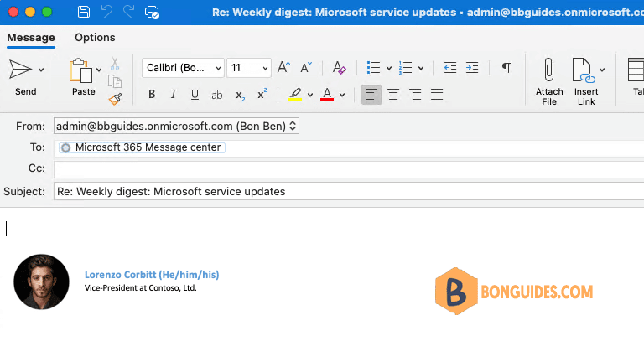Screen dimensions: 644x346
Task: Center the text
Action: [393, 95]
